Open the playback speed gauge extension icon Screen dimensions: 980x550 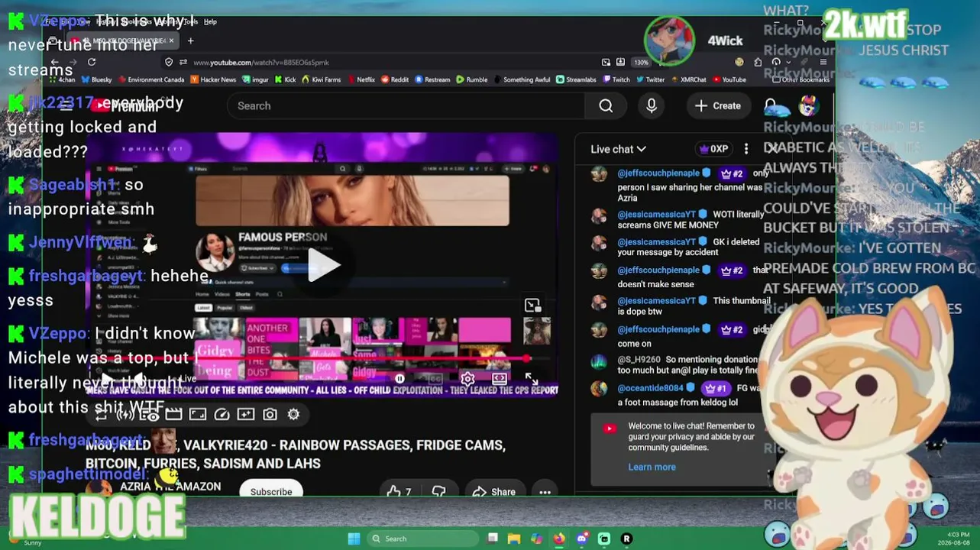click(x=222, y=414)
